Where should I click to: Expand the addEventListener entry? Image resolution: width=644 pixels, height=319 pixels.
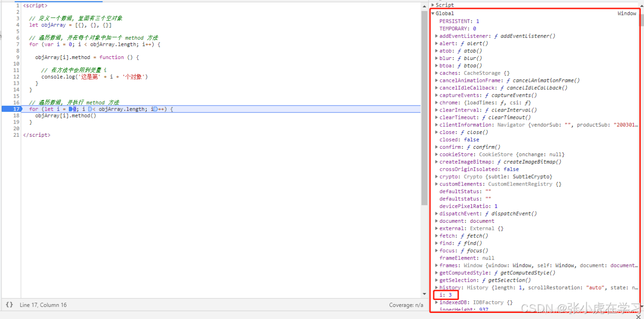[436, 36]
